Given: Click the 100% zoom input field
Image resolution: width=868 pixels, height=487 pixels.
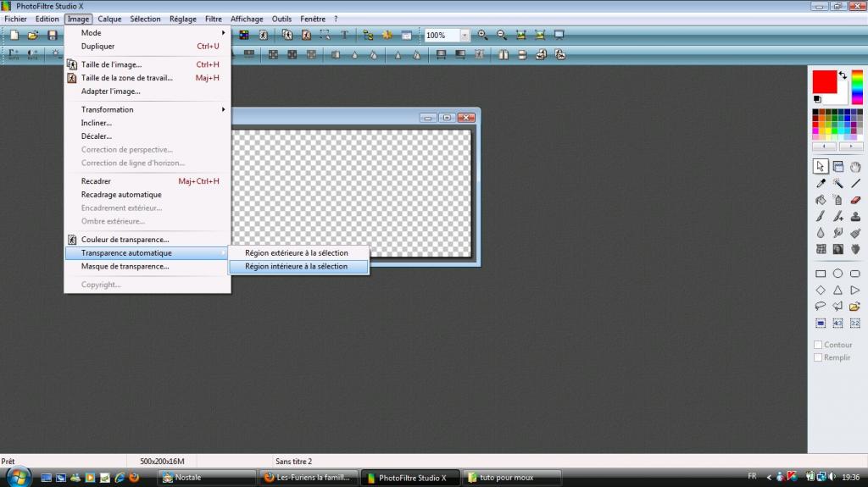Looking at the screenshot, I should point(442,35).
